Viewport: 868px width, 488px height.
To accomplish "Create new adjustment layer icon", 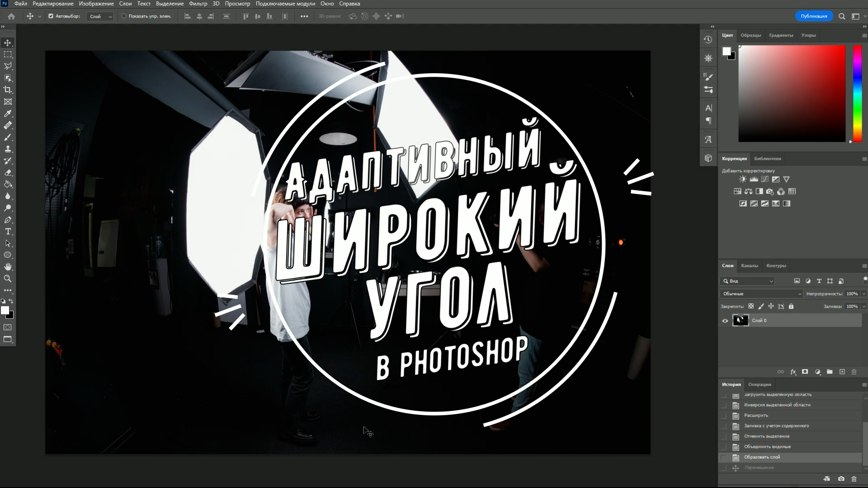I will [817, 372].
